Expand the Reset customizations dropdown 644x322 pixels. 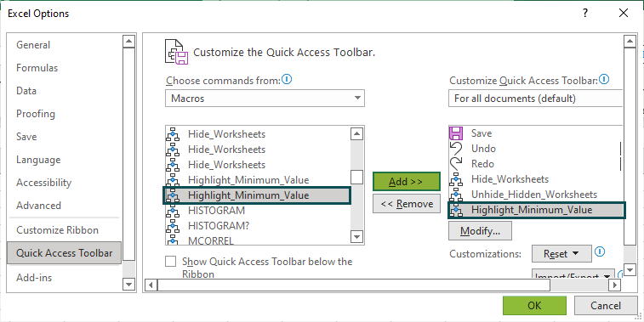[561, 253]
